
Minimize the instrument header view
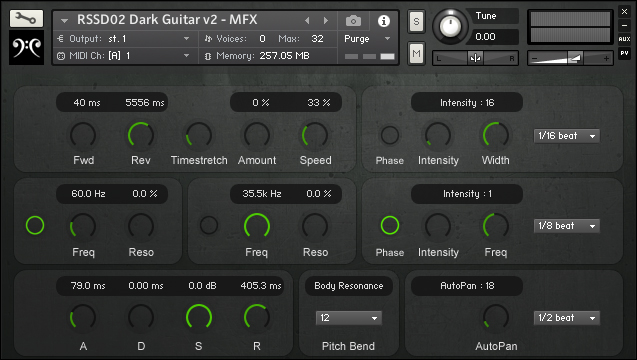click(624, 25)
